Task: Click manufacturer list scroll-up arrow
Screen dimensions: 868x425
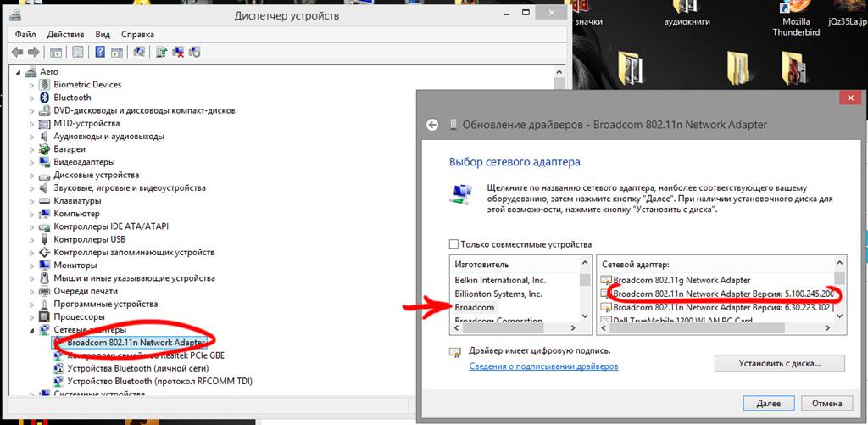Action: pyautogui.click(x=585, y=264)
